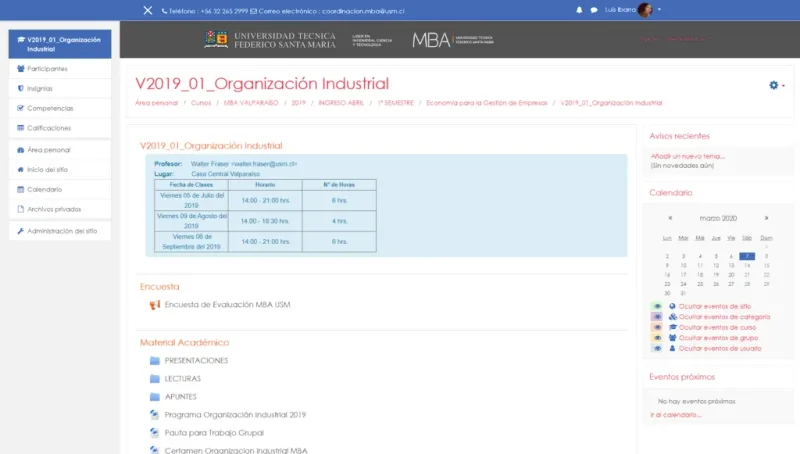Open the PRESENTACIONES folder
Image resolution: width=800 pixels, height=454 pixels.
pyautogui.click(x=196, y=361)
